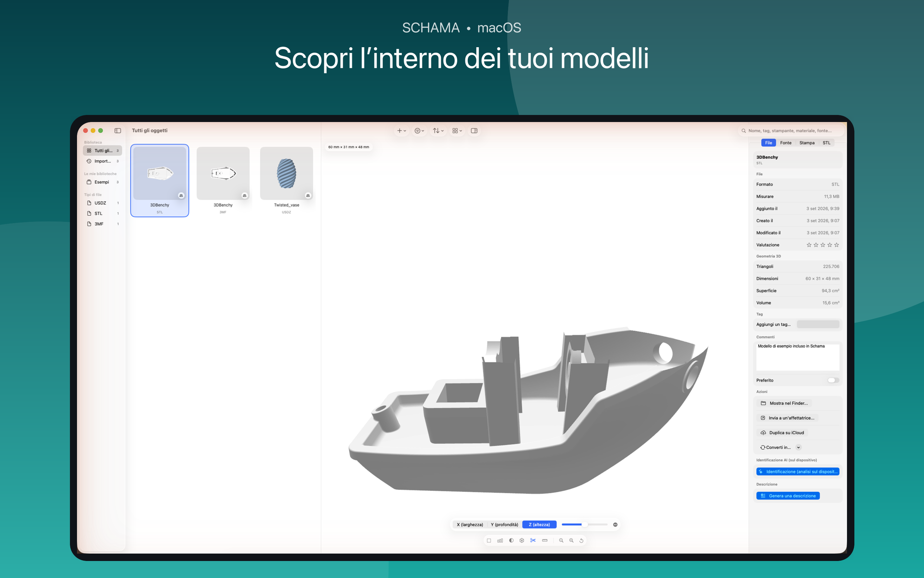Switch to the STL tab
Image resolution: width=924 pixels, height=578 pixels.
pos(826,143)
